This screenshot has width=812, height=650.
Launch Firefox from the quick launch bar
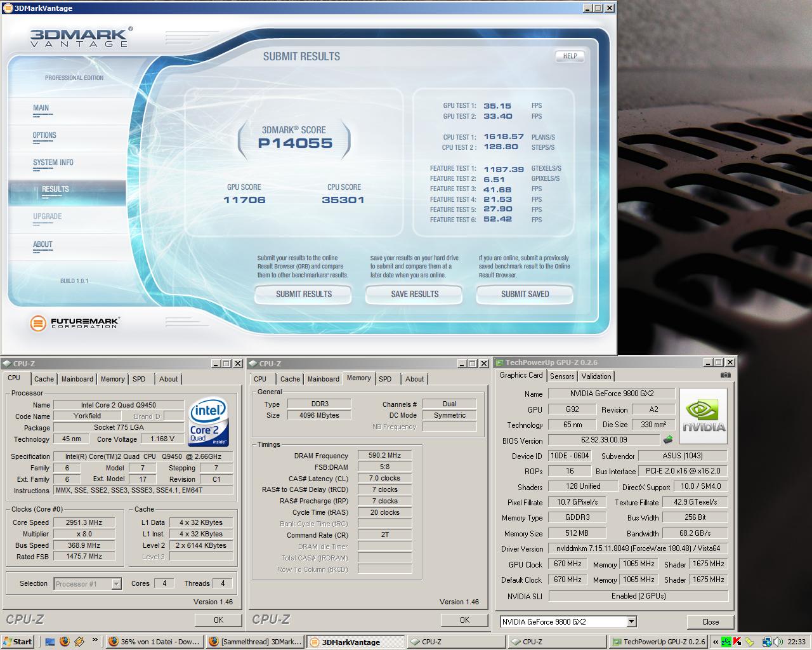coord(64,642)
